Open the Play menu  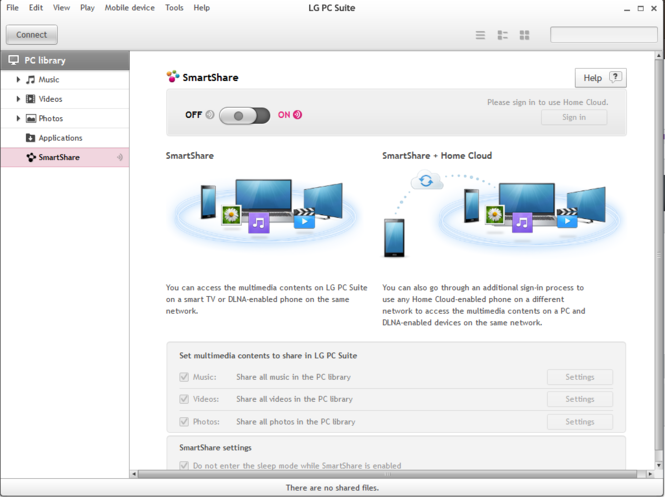click(87, 8)
